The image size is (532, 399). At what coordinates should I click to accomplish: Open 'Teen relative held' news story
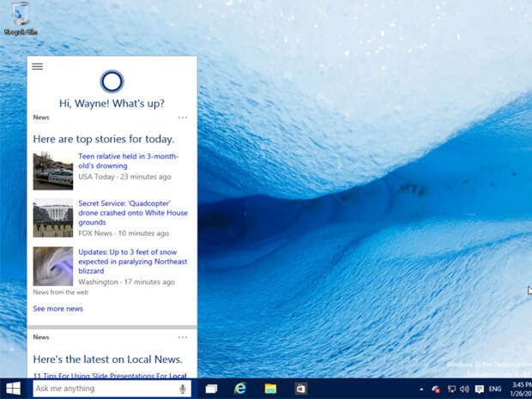tap(128, 160)
